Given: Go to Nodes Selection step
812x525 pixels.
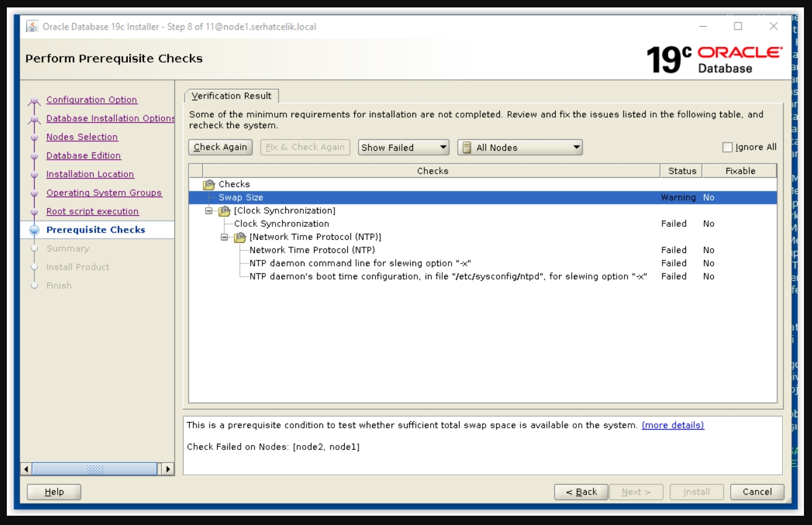Looking at the screenshot, I should (82, 137).
